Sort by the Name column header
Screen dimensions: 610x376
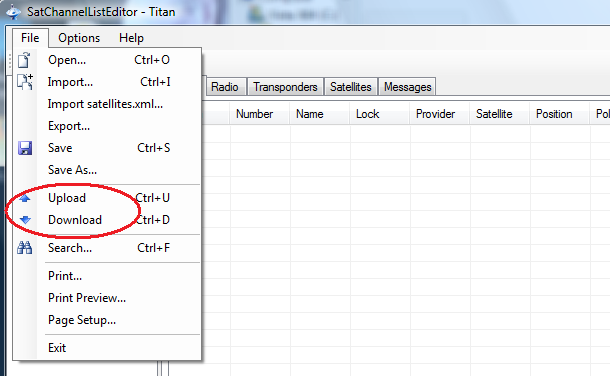[319, 114]
